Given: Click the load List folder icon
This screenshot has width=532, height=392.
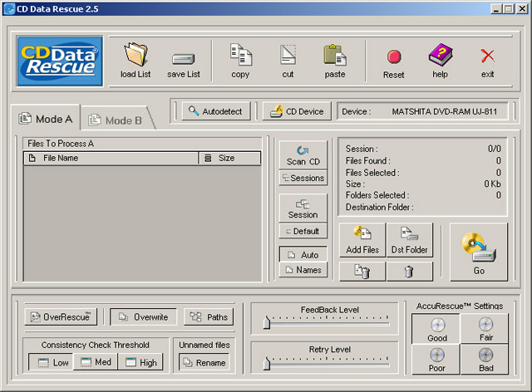Looking at the screenshot, I should 135,54.
